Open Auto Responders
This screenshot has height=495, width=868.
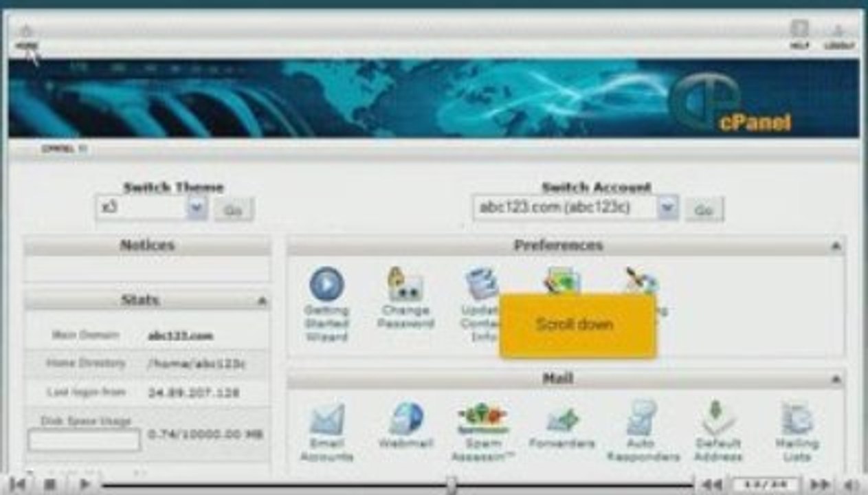pos(643,432)
